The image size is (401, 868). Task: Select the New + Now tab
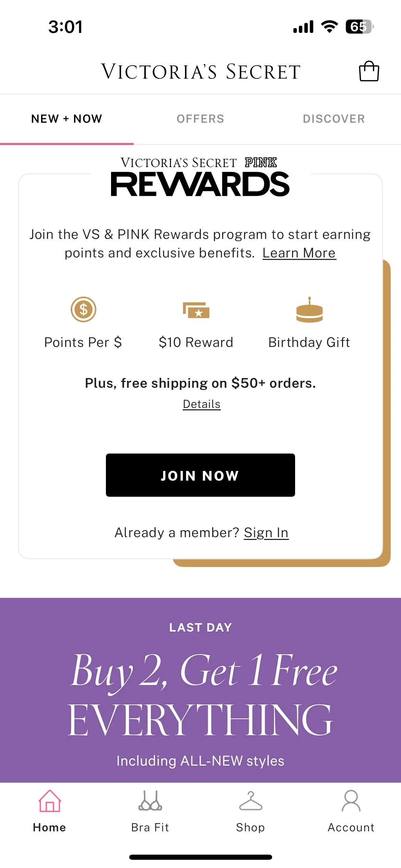pos(67,119)
